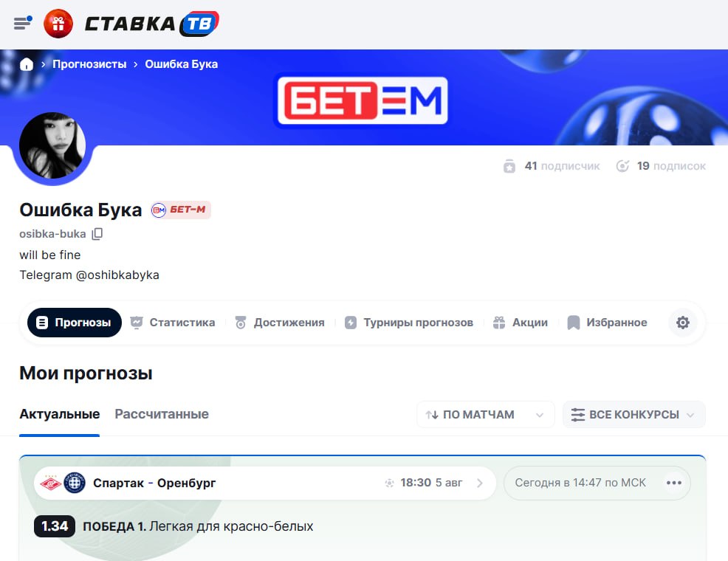Click the 1.34 odds badge
The height and width of the screenshot is (561, 728).
[x=55, y=526]
